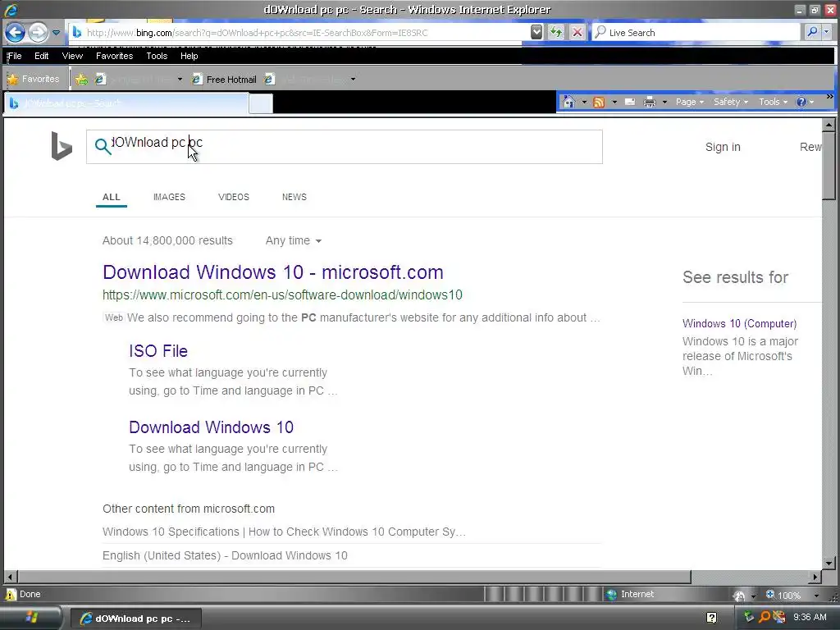Click the Sign in link

tap(723, 147)
